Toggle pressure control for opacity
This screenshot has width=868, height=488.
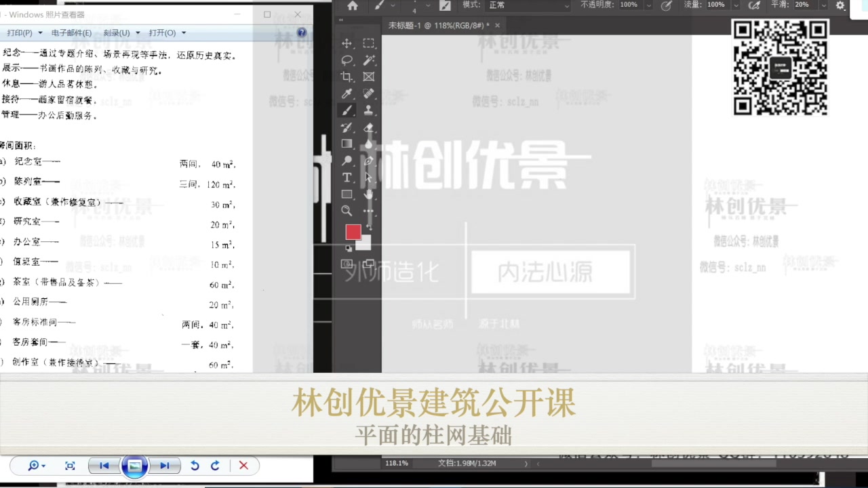click(x=666, y=5)
